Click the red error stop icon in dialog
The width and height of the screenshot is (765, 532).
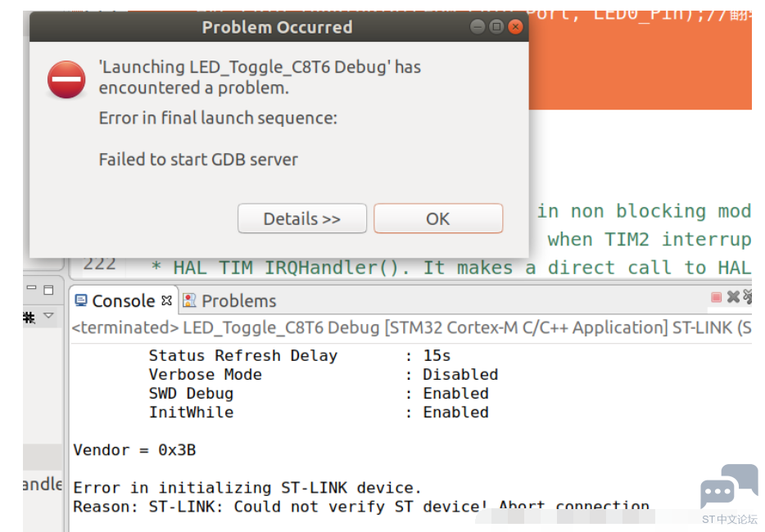click(66, 79)
